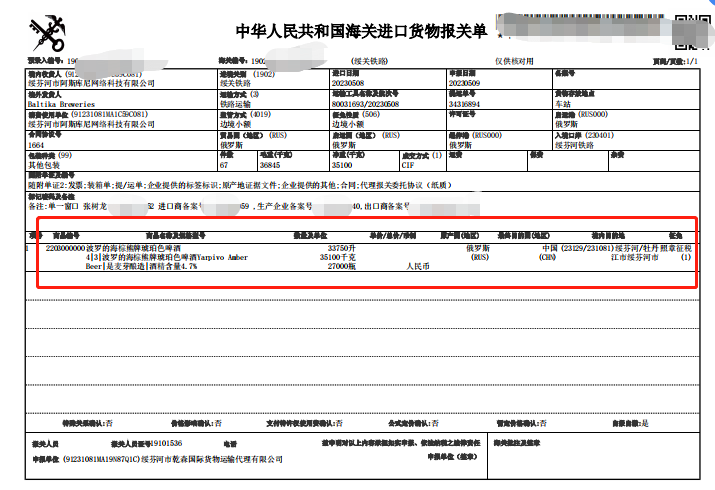Viewport: 715px width, 490px height.
Task: Click 绥芬河市阿斯库尼网络科技有限公司 under 境内收货人
Action: 91,83
